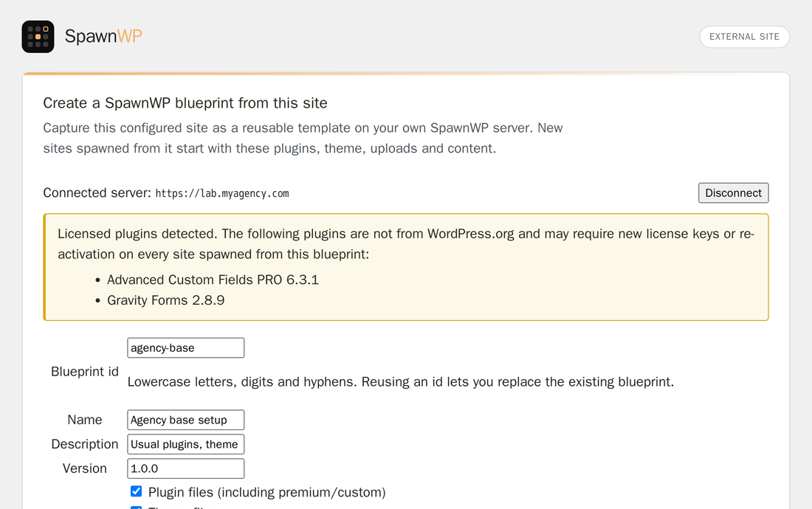This screenshot has width=812, height=509.
Task: Click the 'Create a SpawnWP blueprint' heading
Action: point(185,103)
